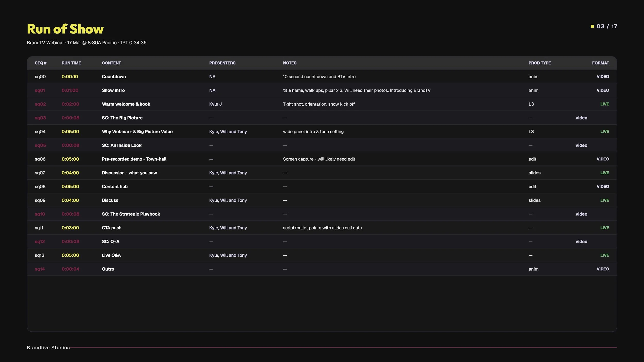This screenshot has width=644, height=362.
Task: Click the Content hub row title
Action: point(115,187)
